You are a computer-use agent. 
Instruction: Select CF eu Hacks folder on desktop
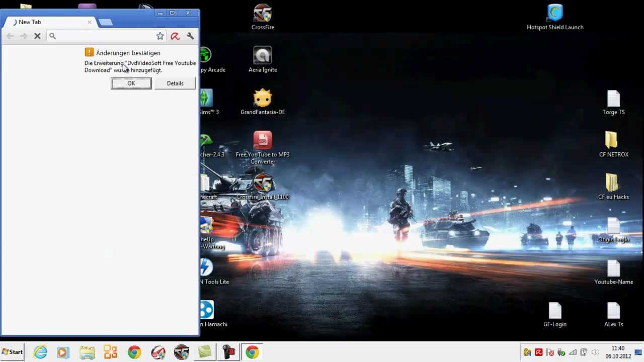613,187
